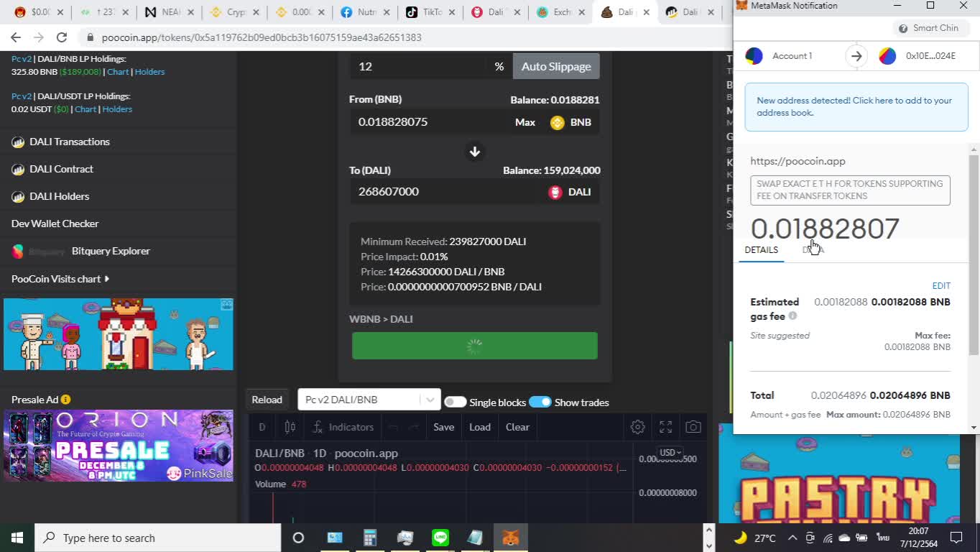Click Auto Slippage button
Viewport: 980px width, 552px height.
556,66
